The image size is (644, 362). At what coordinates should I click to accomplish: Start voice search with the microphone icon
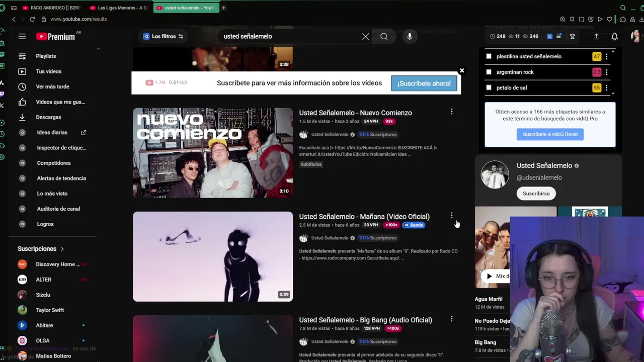point(410,36)
